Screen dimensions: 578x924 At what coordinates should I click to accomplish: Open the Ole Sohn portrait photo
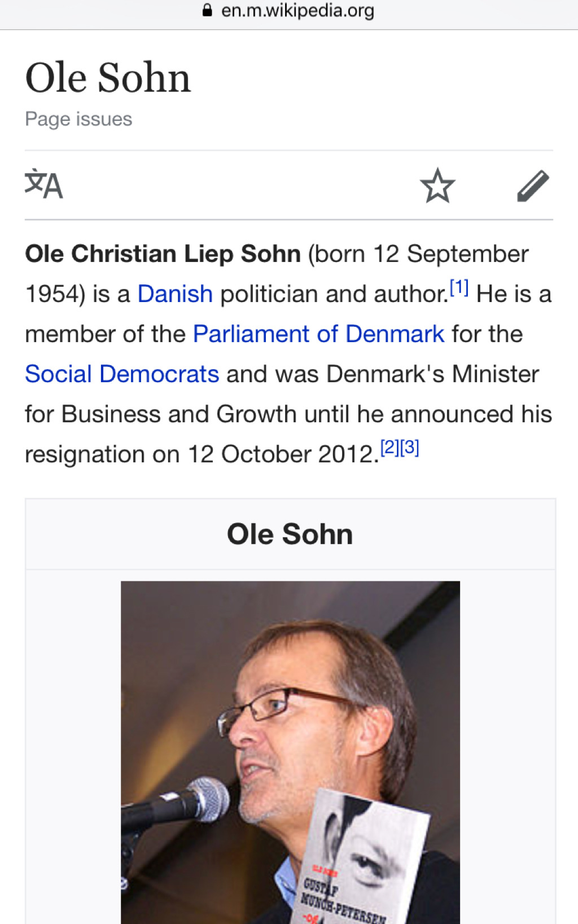click(x=290, y=752)
